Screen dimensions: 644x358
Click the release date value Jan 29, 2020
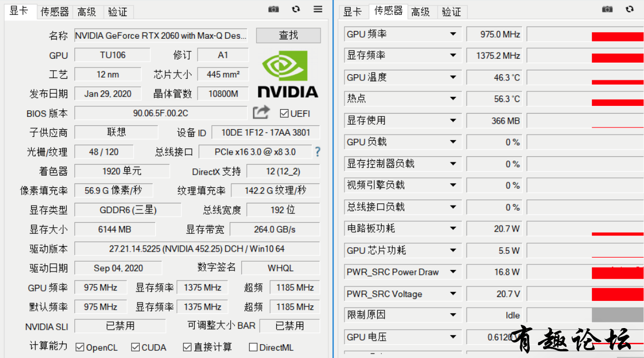tap(108, 94)
